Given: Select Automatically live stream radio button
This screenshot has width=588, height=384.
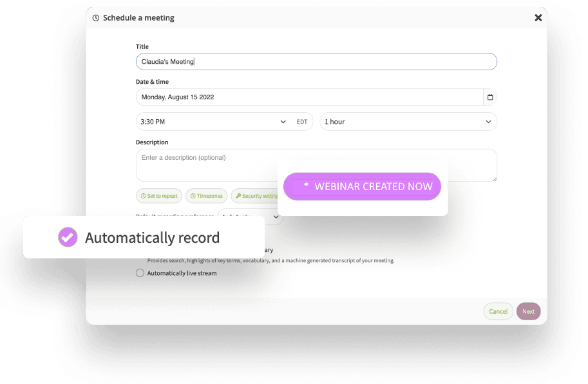Looking at the screenshot, I should click(140, 273).
